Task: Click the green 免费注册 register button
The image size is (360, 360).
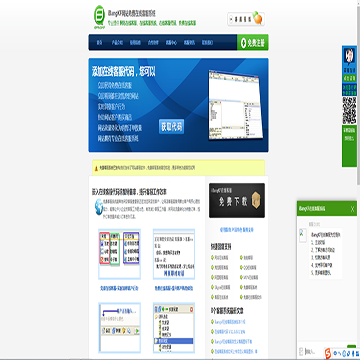Action: click(x=253, y=43)
